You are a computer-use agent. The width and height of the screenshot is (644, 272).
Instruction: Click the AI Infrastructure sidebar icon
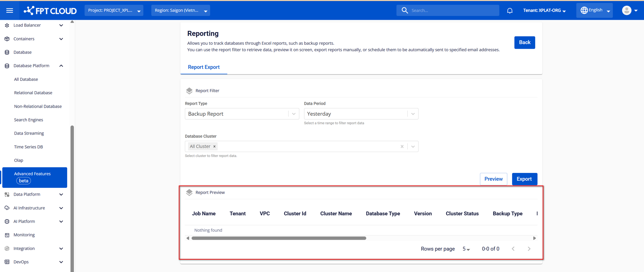(x=7, y=208)
